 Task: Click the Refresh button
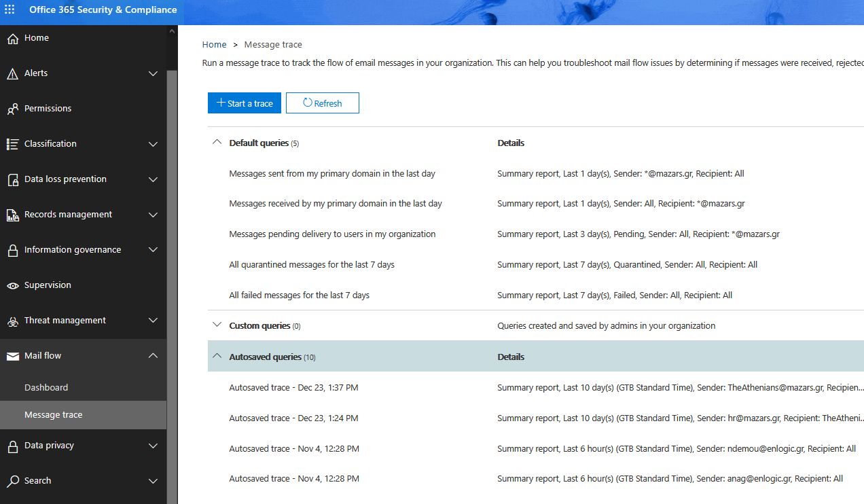pos(323,103)
